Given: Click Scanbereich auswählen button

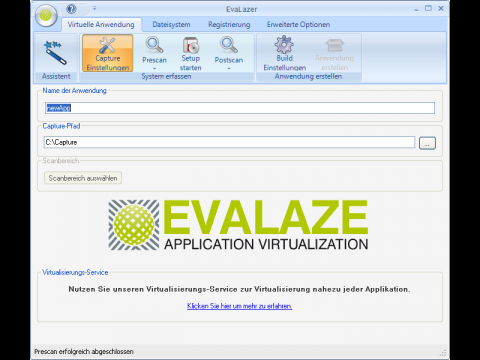Looking at the screenshot, I should pyautogui.click(x=83, y=178).
